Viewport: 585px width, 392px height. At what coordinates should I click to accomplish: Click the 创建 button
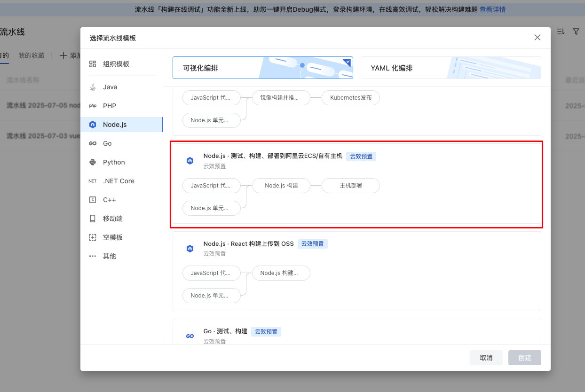coord(524,358)
